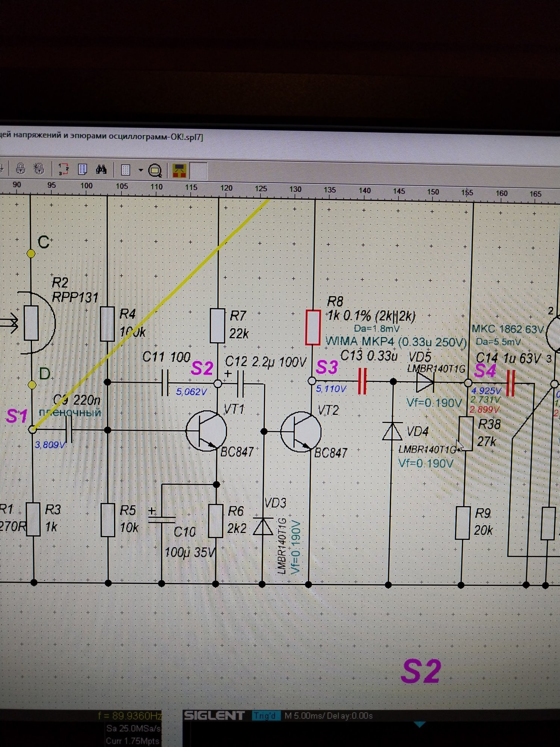Click the "BC847" label beside VT1
The image size is (560, 747).
237,452
